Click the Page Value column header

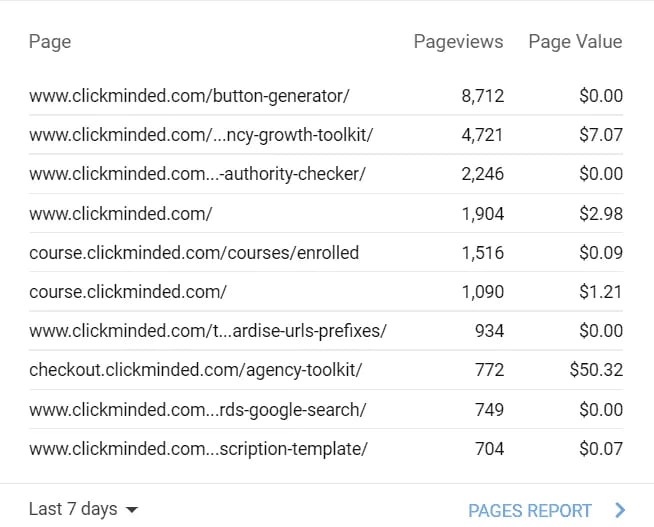[x=575, y=41]
